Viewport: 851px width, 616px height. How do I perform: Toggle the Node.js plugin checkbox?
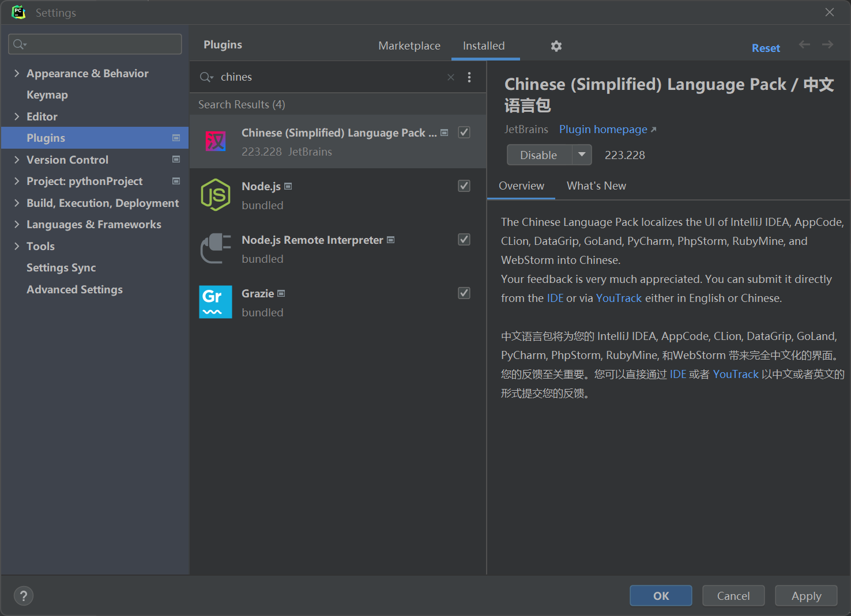coord(464,186)
